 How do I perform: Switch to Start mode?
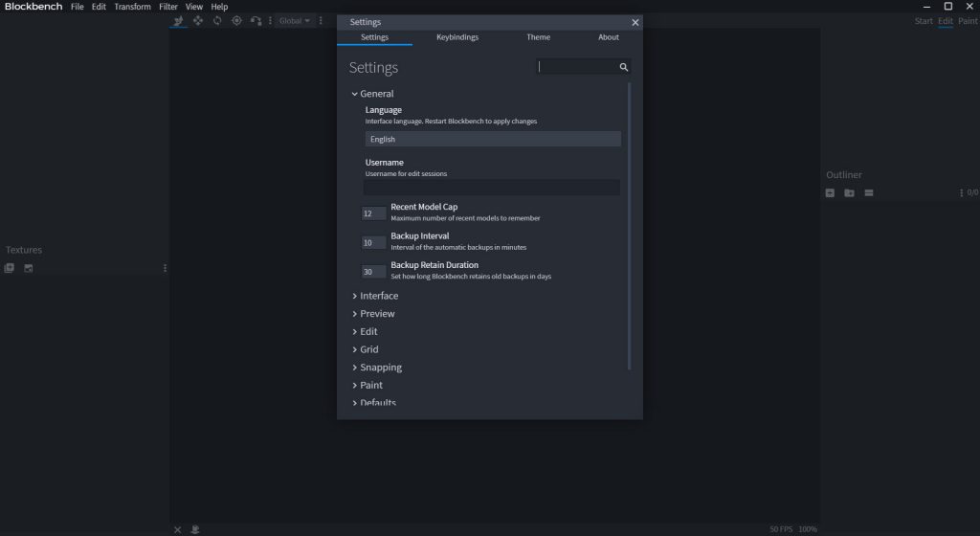pyautogui.click(x=924, y=21)
